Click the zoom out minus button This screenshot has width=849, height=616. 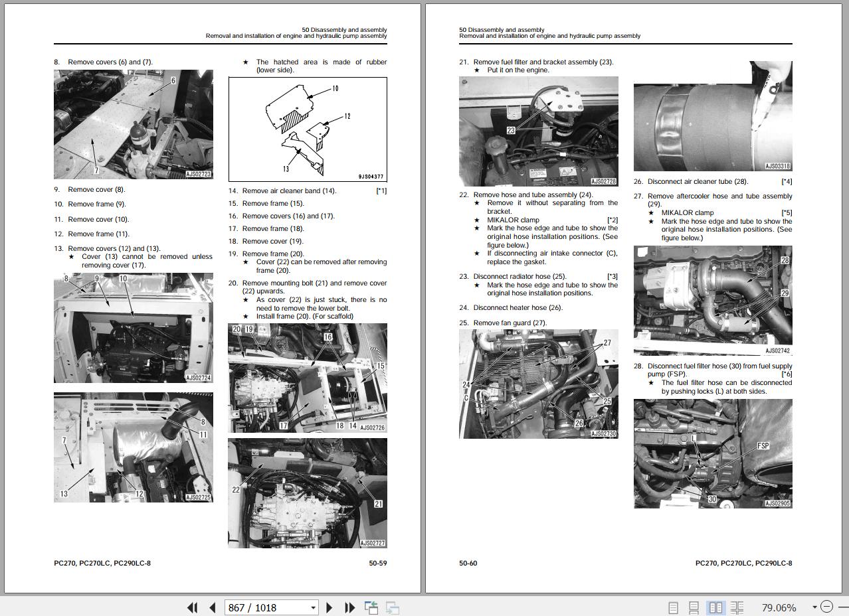(x=826, y=607)
